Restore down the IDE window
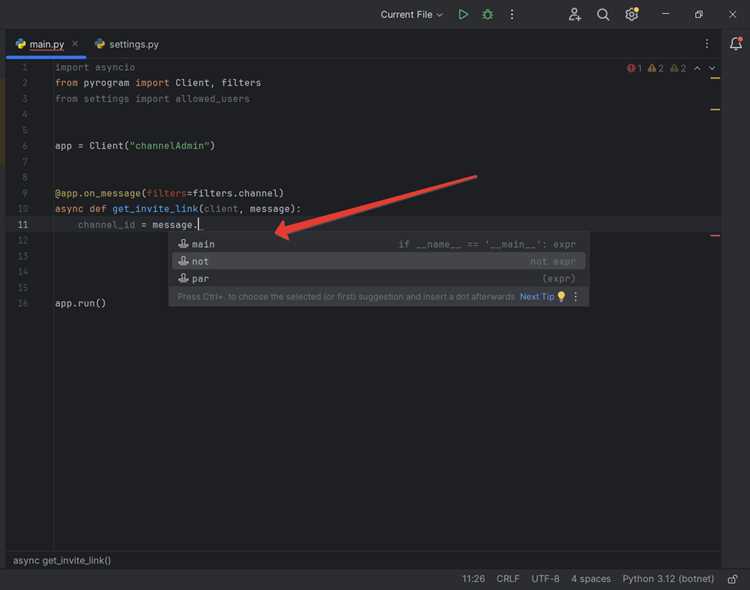 (699, 14)
